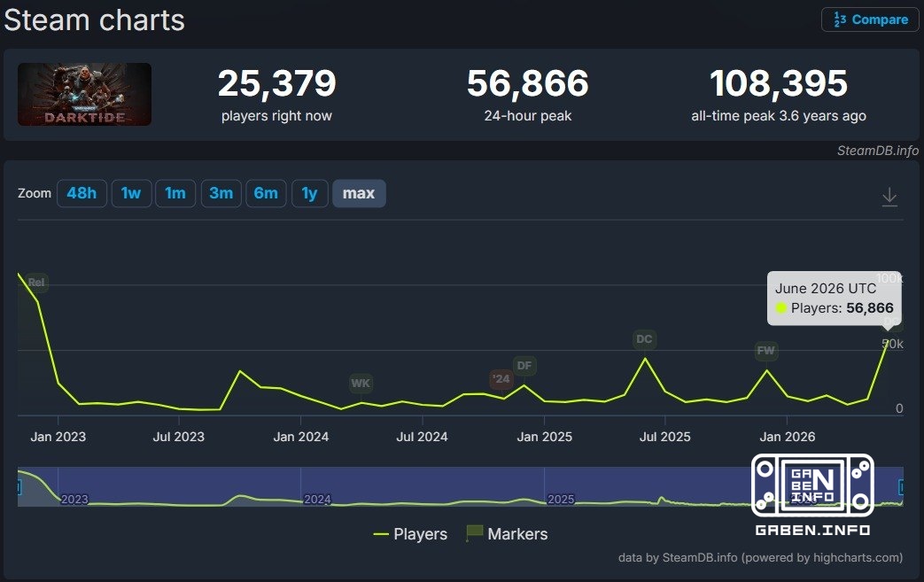Viewport: 924px width, 582px height.
Task: Click the Rel release marker
Action: coord(36,283)
